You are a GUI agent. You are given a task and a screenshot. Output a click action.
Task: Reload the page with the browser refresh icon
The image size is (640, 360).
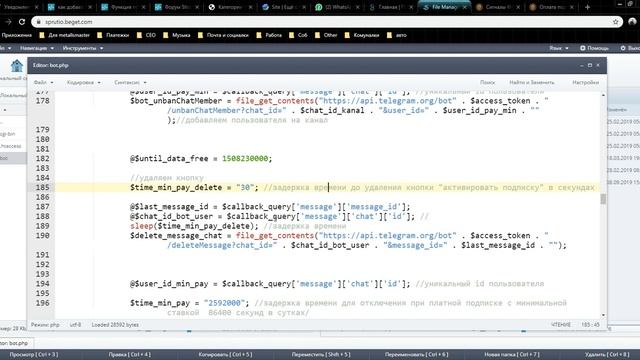[x=22, y=22]
